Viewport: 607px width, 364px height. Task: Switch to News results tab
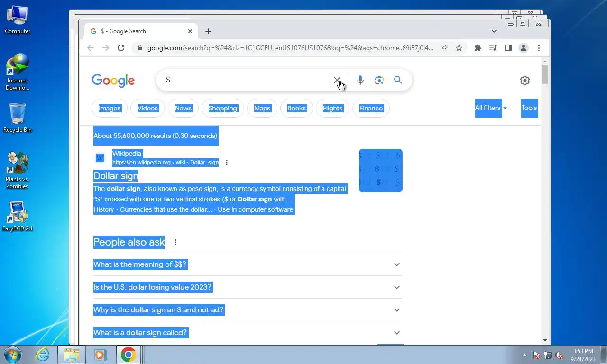tap(183, 109)
